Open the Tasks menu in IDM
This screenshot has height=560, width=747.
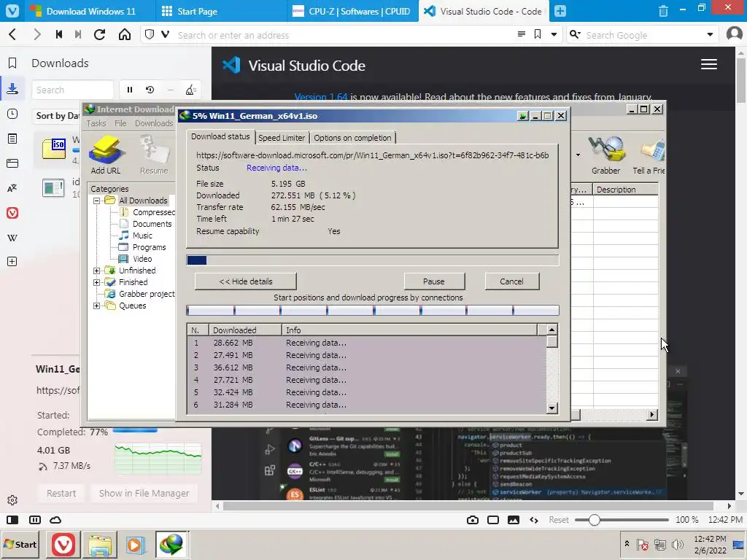[96, 123]
